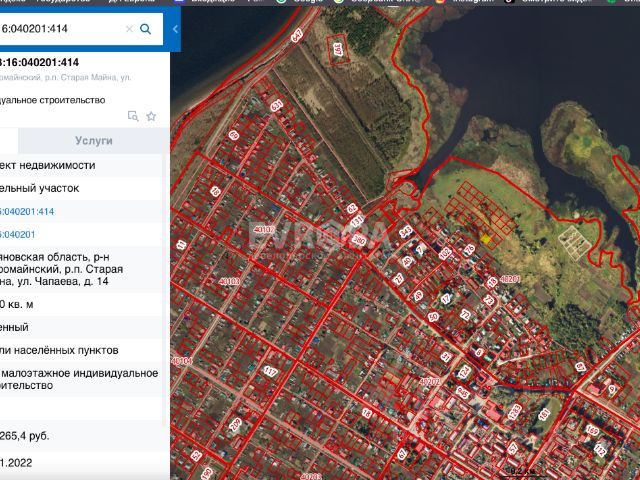Select the yellow highlighted parcel on map
This screenshot has width=640, height=480.
tap(485, 239)
